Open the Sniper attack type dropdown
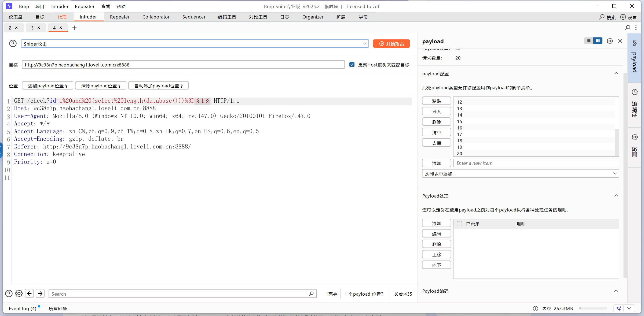The height and width of the screenshot is (316, 644). tap(364, 44)
